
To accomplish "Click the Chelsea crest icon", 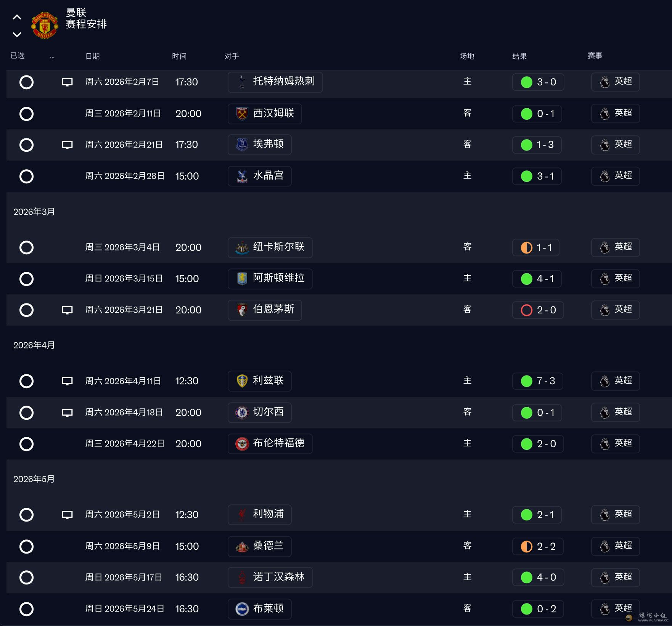I will tap(242, 413).
